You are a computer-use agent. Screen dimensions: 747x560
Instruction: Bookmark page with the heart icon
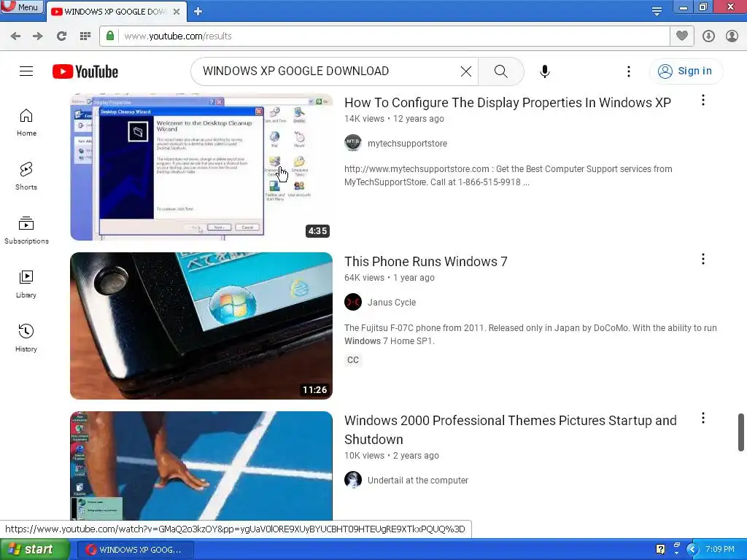click(682, 36)
